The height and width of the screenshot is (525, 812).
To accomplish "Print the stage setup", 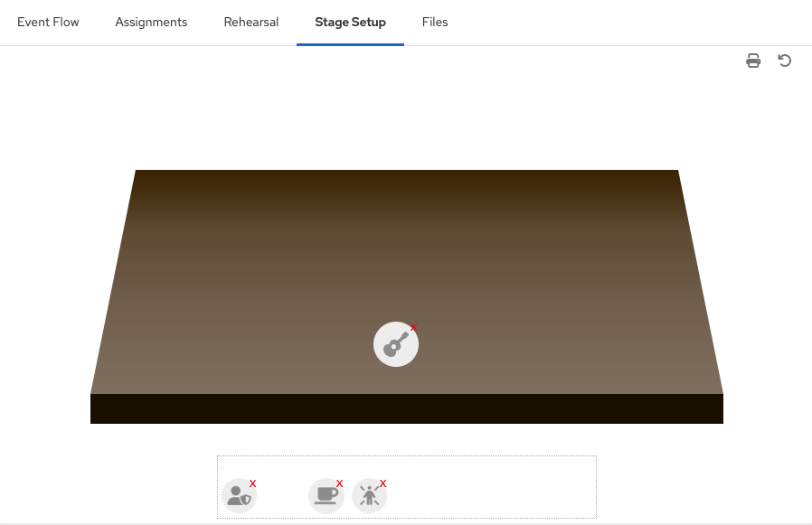I will pyautogui.click(x=753, y=61).
